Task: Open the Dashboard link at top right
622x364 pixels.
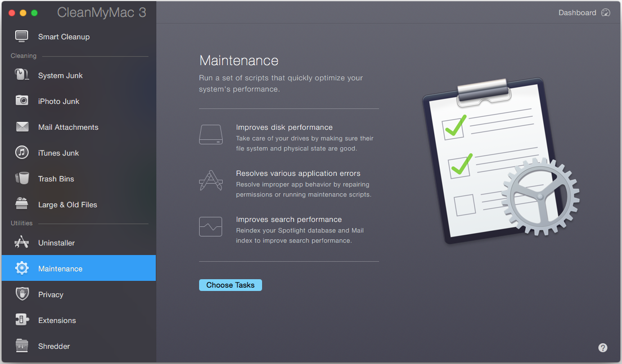Action: [x=577, y=13]
